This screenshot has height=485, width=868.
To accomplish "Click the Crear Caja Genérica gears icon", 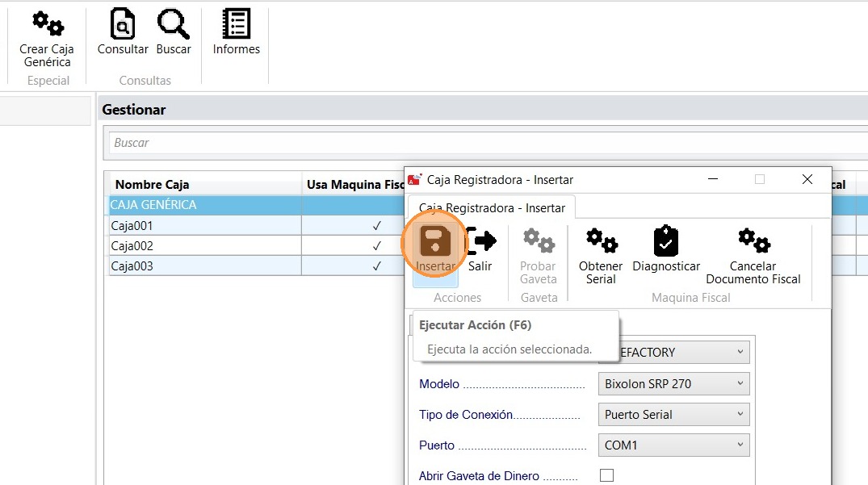I will (48, 23).
